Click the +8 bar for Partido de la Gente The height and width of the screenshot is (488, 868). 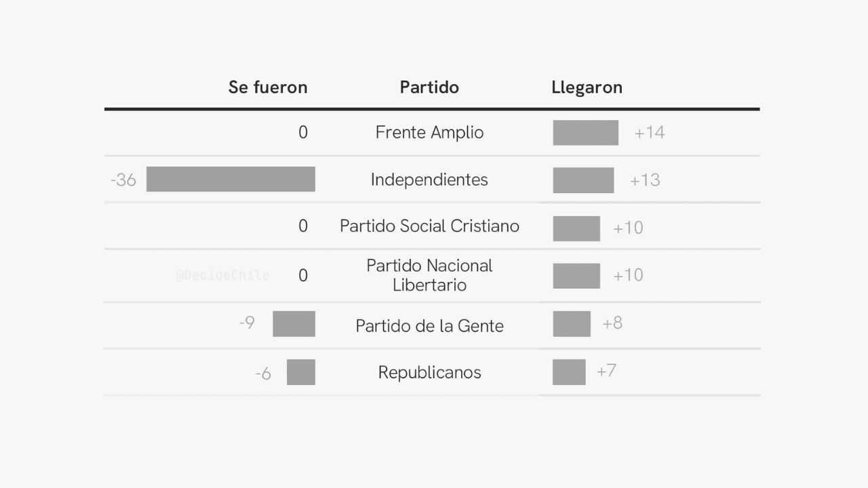tap(572, 324)
